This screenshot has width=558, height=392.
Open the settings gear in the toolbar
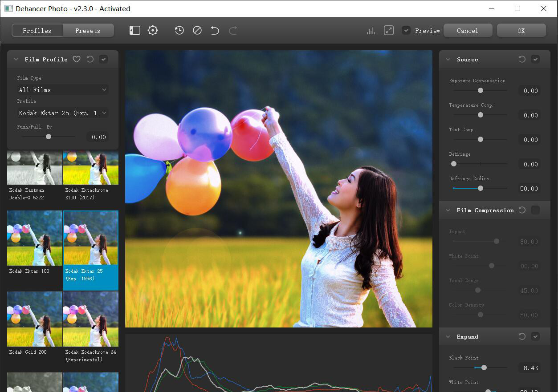[x=153, y=30]
